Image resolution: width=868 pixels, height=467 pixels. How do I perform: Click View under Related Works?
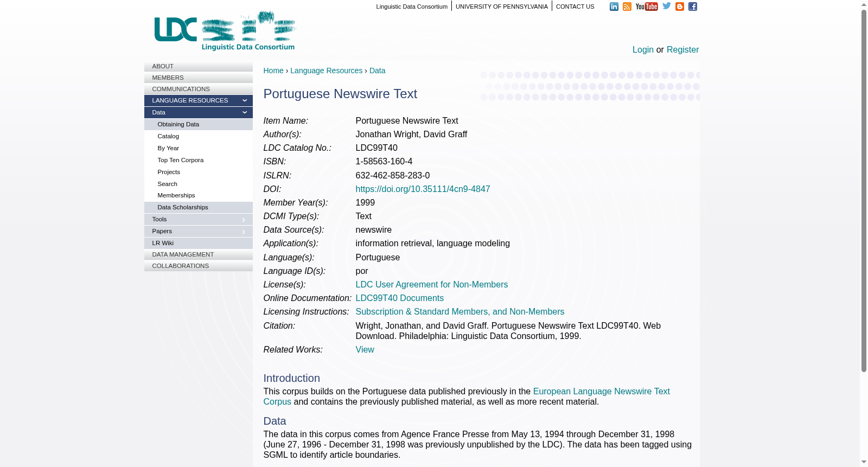click(x=365, y=350)
